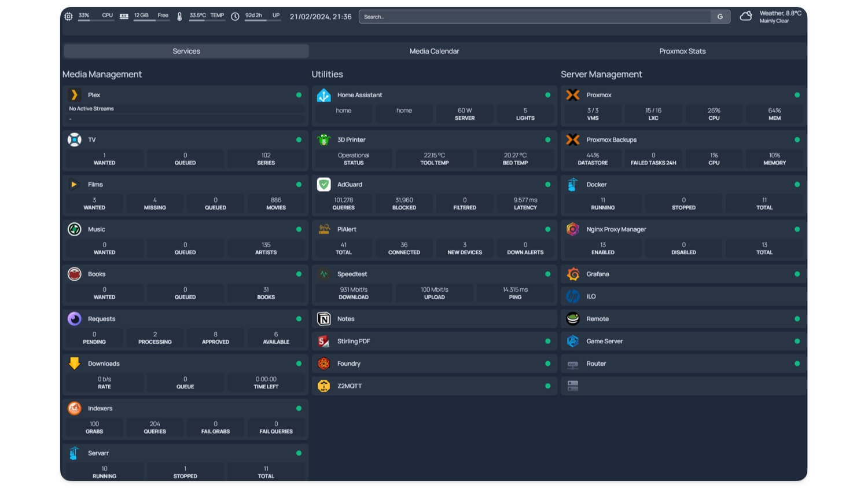This screenshot has width=868, height=488.
Task: Switch to the Proxmox Stats tab
Action: 682,51
